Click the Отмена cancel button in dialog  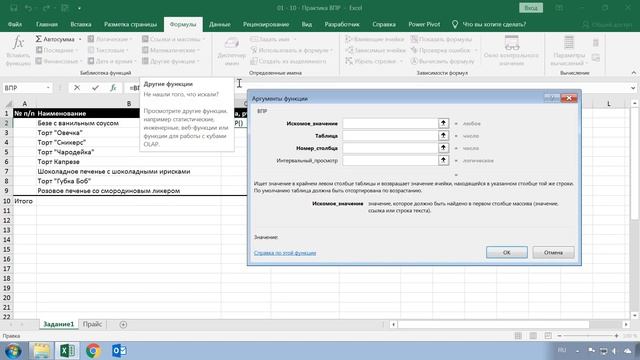(553, 252)
